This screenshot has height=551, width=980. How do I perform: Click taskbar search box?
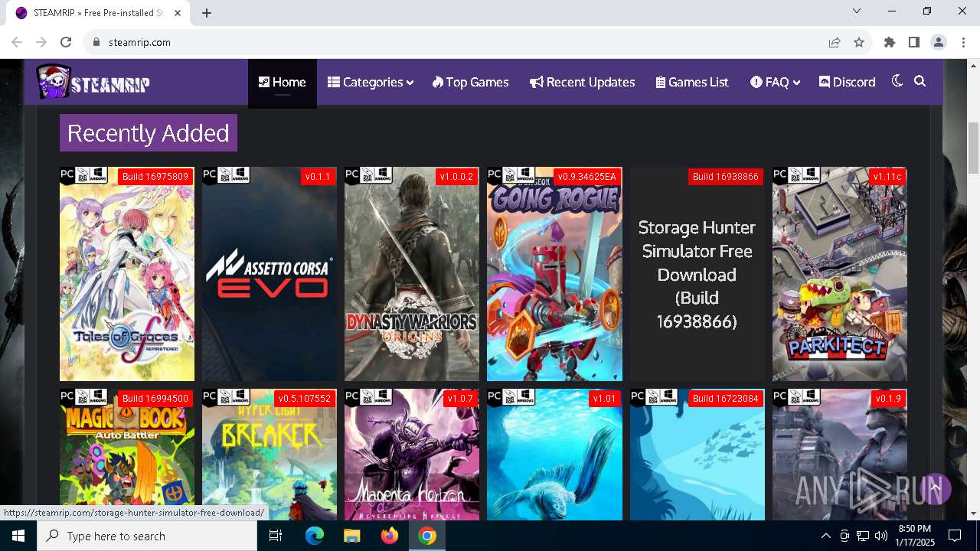tap(147, 536)
